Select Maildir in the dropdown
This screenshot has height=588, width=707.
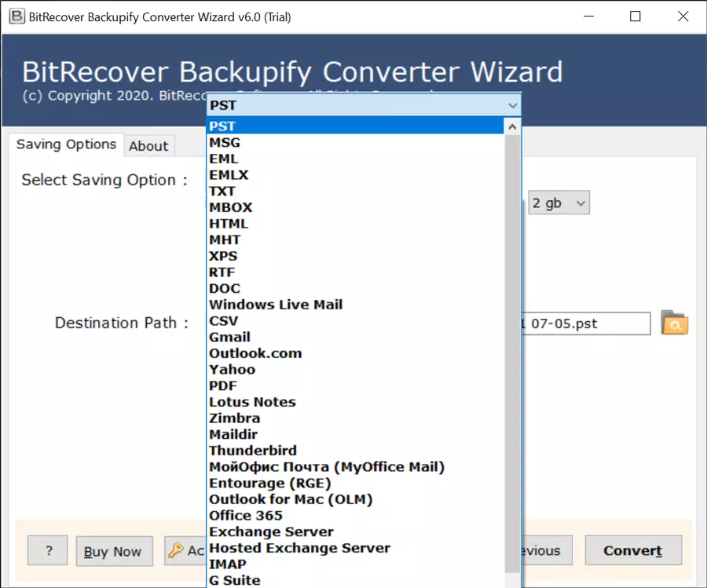pyautogui.click(x=355, y=434)
